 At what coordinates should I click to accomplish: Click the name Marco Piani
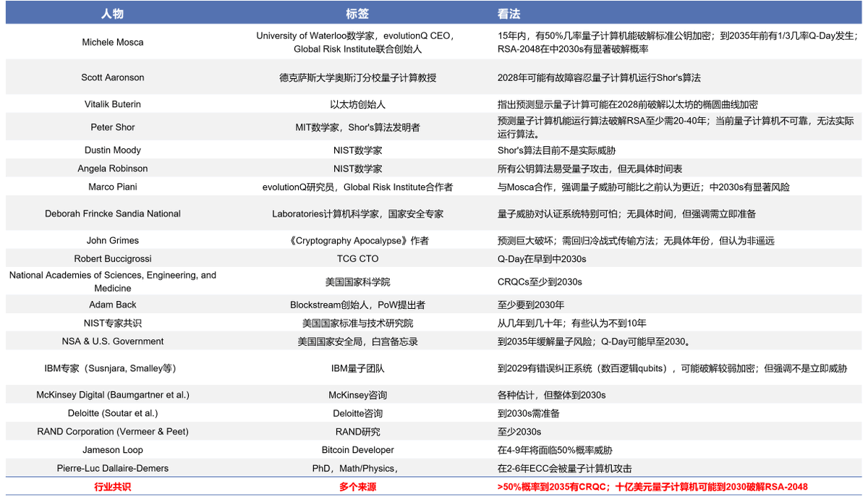113,187
